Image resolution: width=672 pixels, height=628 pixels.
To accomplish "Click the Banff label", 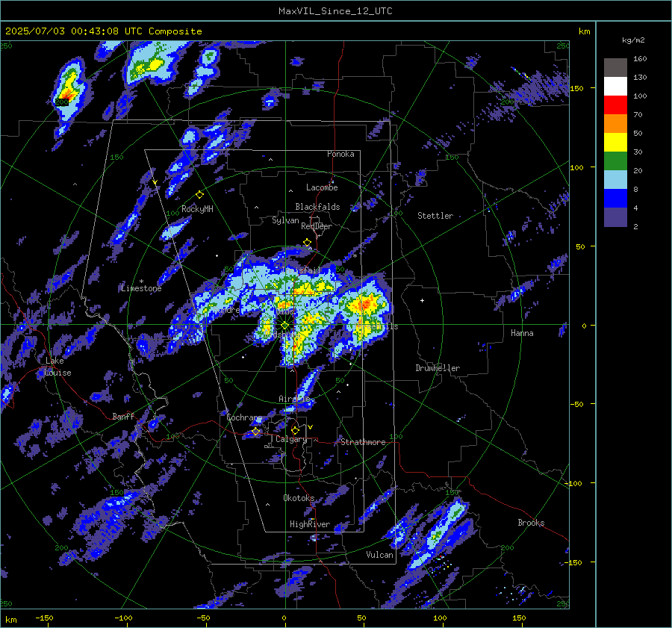I will pos(123,416).
